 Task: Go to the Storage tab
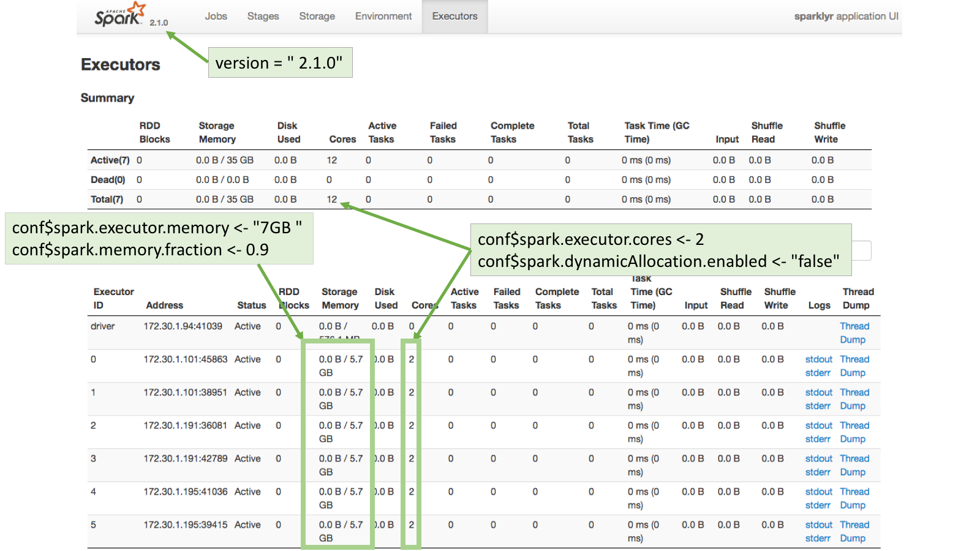pyautogui.click(x=317, y=17)
